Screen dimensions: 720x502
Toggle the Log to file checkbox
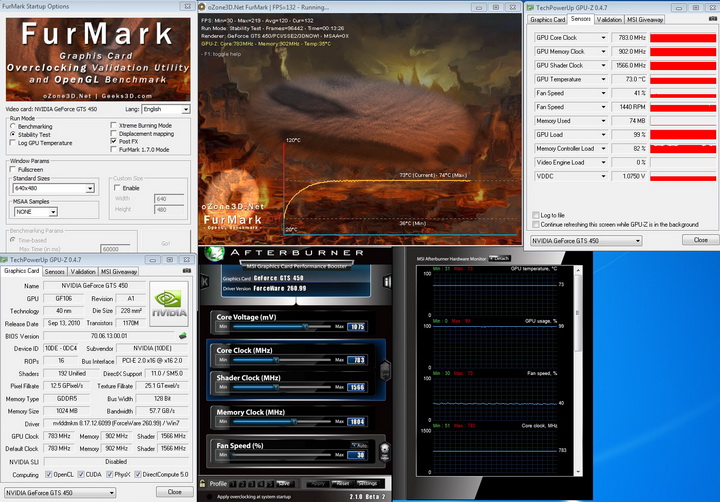click(x=535, y=215)
